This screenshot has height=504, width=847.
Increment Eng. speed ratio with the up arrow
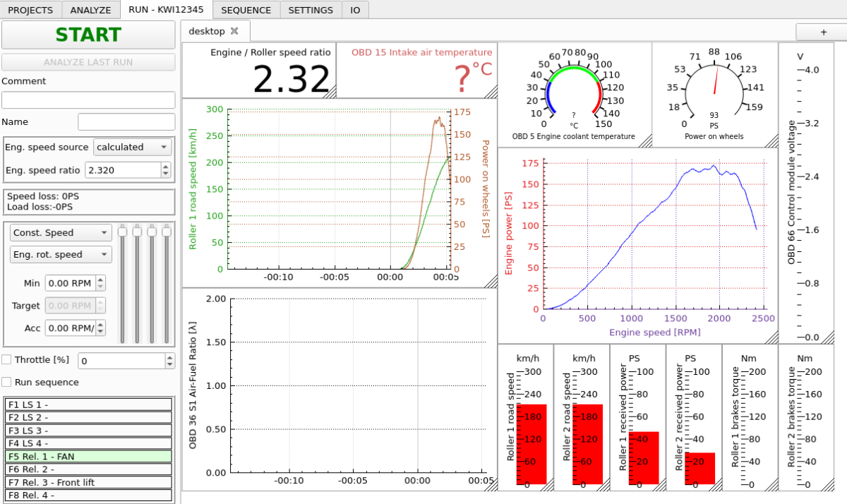pyautogui.click(x=164, y=167)
